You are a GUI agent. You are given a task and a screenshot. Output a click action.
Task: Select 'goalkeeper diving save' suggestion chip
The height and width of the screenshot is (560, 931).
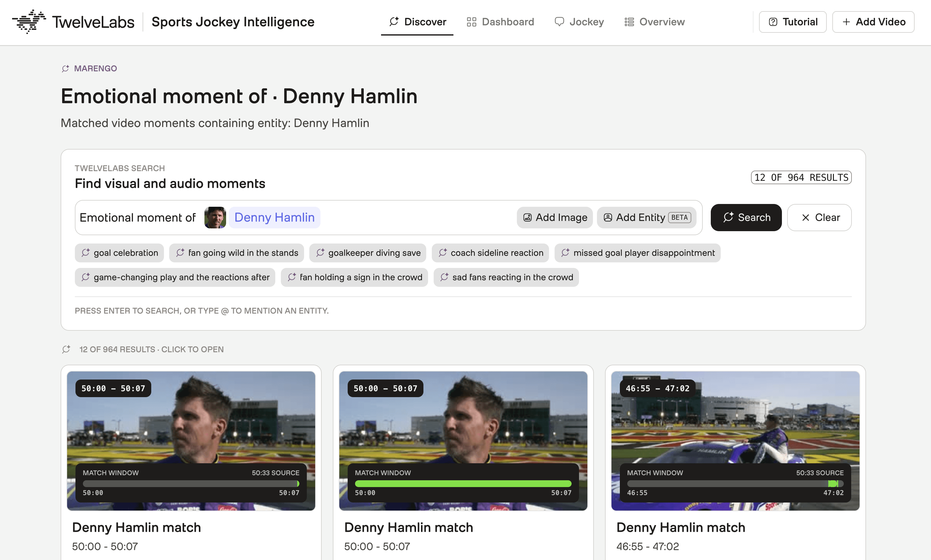pyautogui.click(x=368, y=253)
